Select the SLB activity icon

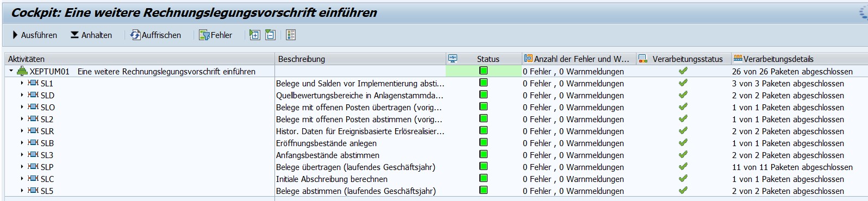(x=33, y=143)
